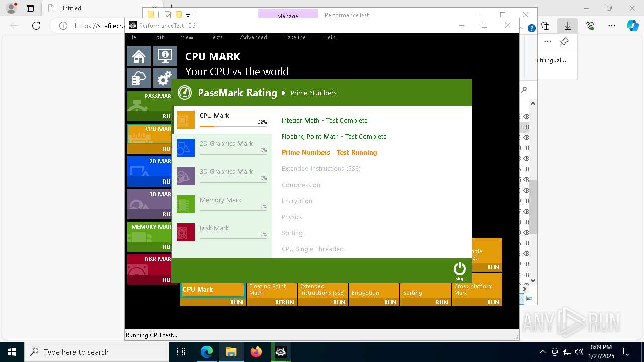Open Task View on the taskbar
The width and height of the screenshot is (644, 362).
[181, 352]
